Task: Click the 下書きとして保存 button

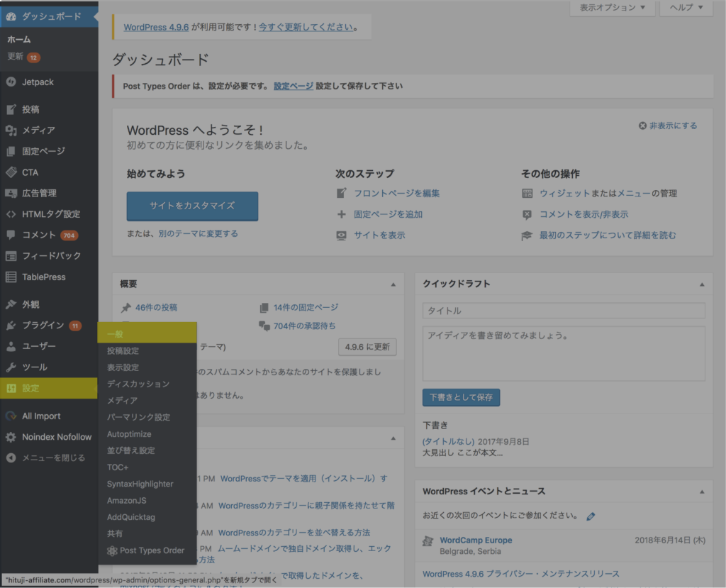Action: tap(461, 398)
